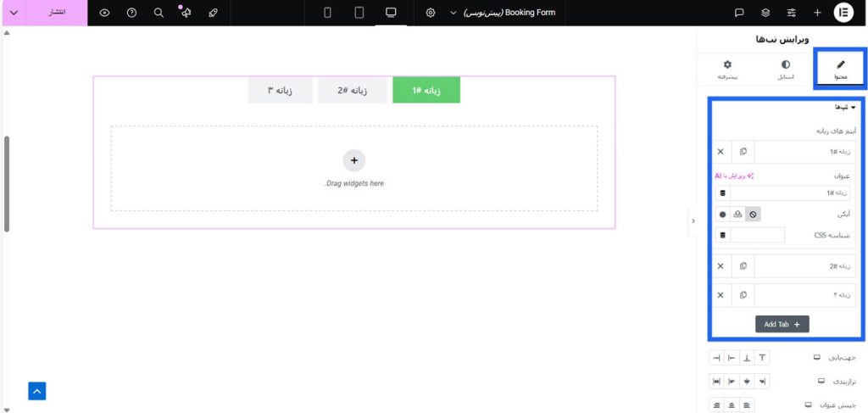Screen dimensions: 868x413
Task: Open the What's New megaphone icon
Action: [x=186, y=13]
